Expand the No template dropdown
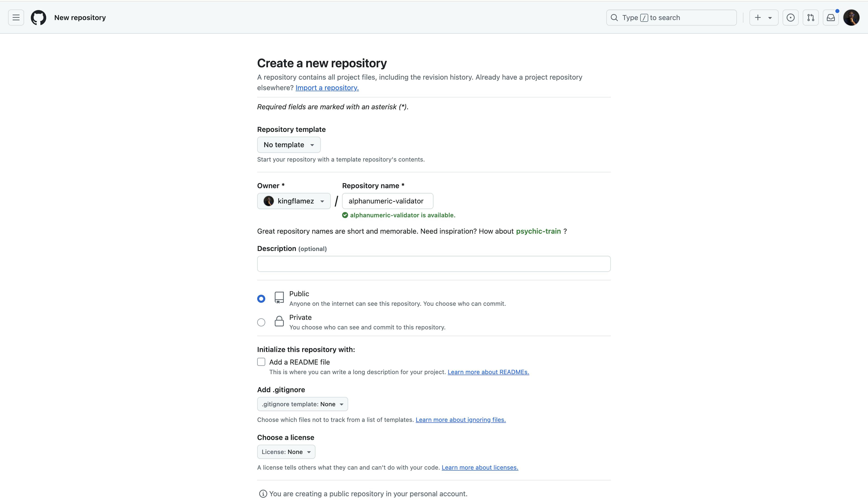This screenshot has height=500, width=868. (288, 144)
